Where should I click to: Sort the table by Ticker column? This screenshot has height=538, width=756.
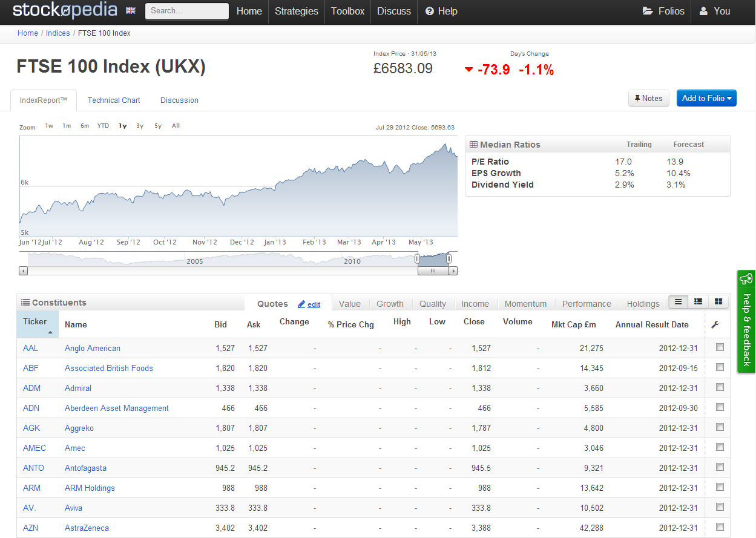38,324
